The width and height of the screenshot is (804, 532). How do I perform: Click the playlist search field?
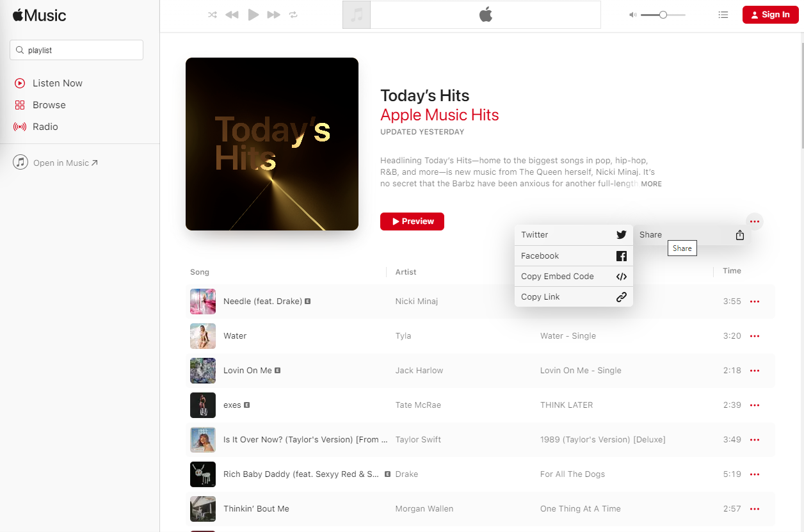(x=76, y=50)
